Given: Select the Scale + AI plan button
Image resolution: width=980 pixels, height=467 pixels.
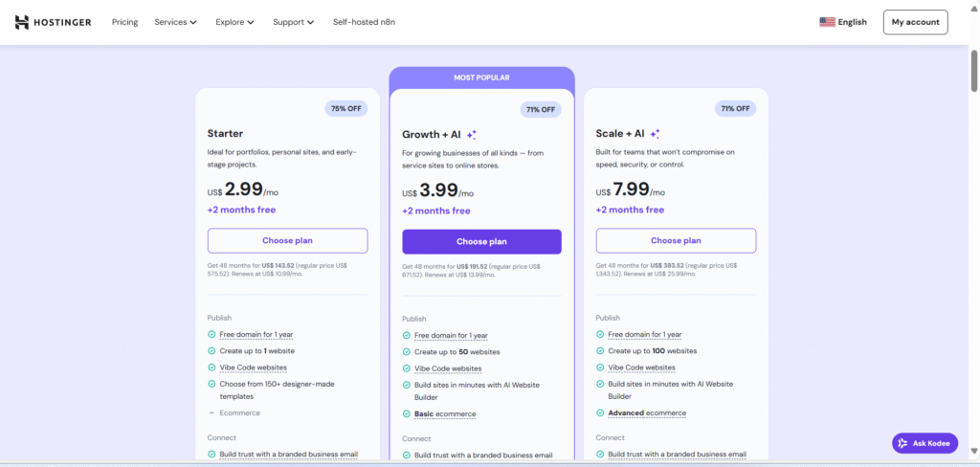Looking at the screenshot, I should click(x=676, y=240).
